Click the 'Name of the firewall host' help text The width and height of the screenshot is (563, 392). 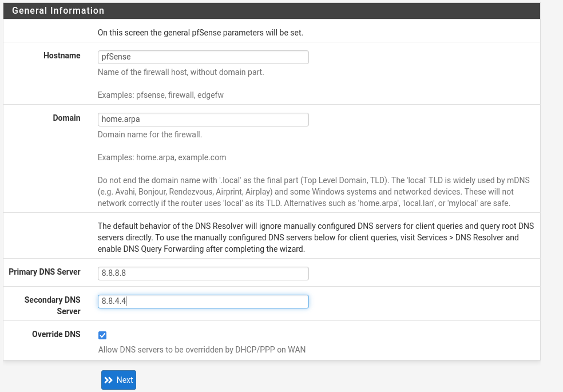[x=181, y=73]
